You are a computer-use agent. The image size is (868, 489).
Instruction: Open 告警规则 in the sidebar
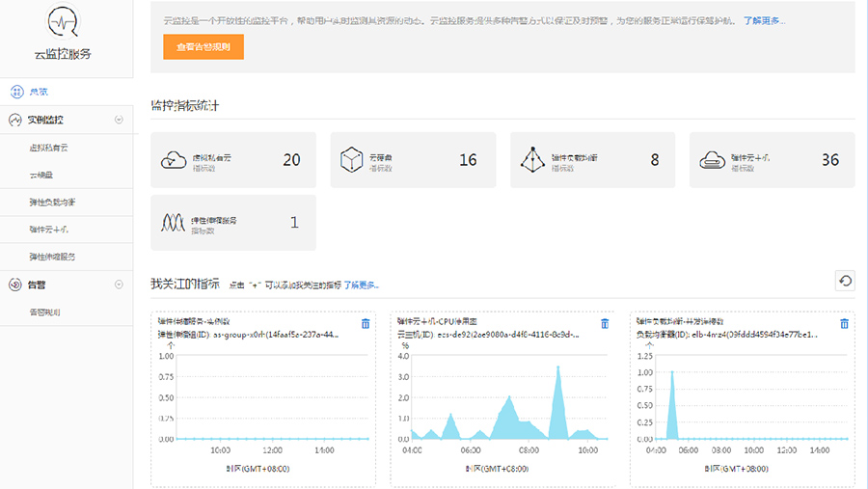click(x=45, y=312)
